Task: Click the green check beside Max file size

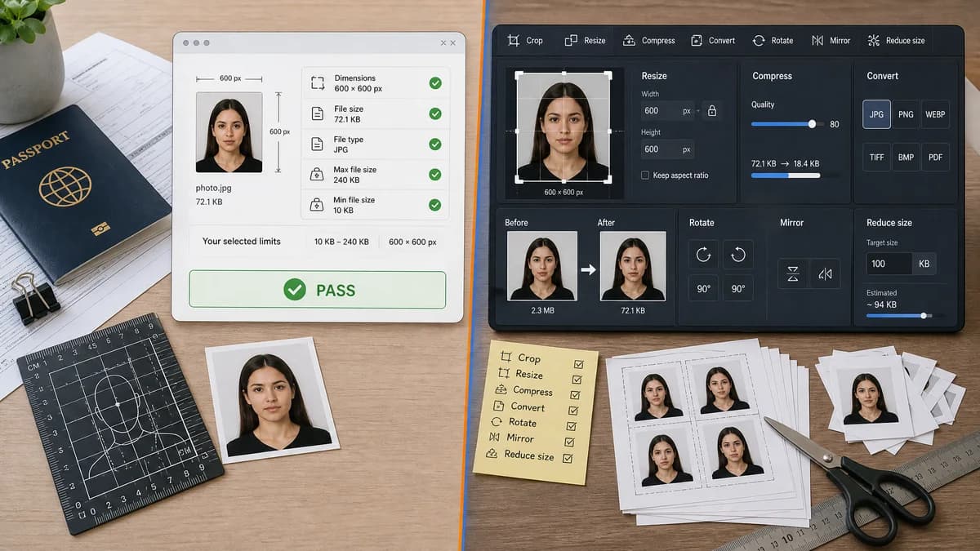Action: click(435, 174)
